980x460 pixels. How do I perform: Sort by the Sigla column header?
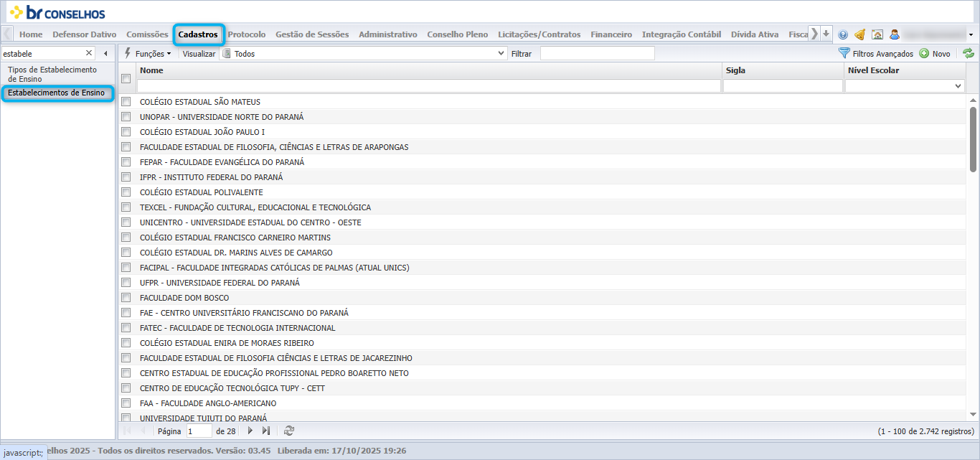click(x=783, y=70)
